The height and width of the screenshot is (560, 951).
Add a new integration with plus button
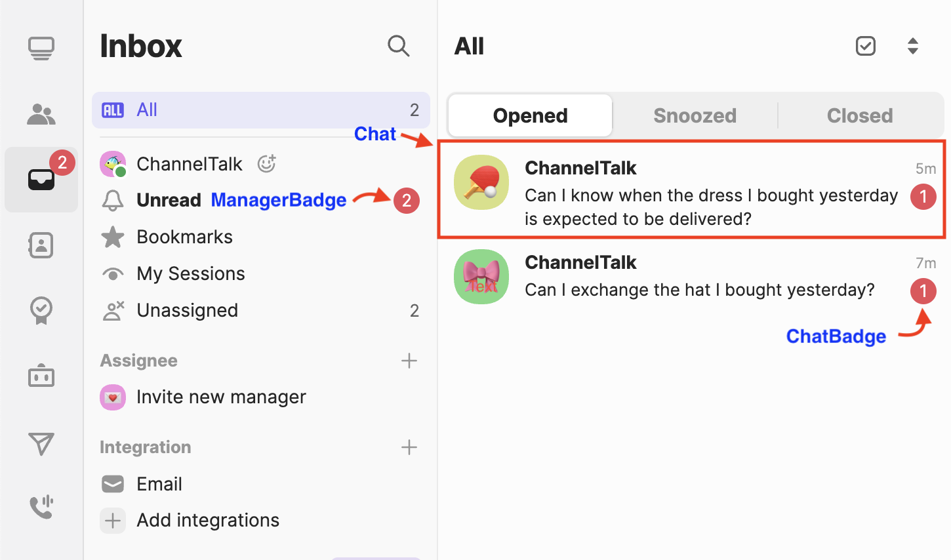tap(409, 447)
